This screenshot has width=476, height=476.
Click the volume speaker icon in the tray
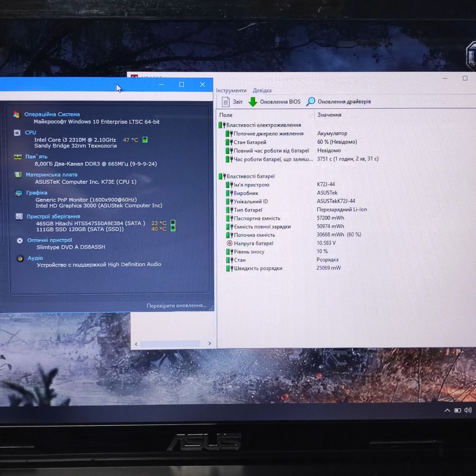click(x=468, y=410)
